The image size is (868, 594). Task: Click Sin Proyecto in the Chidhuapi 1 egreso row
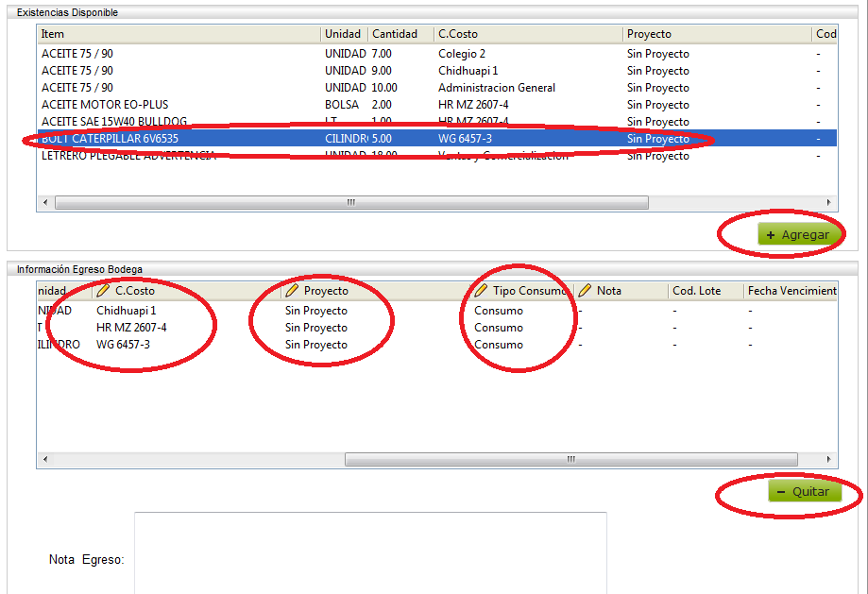click(316, 311)
